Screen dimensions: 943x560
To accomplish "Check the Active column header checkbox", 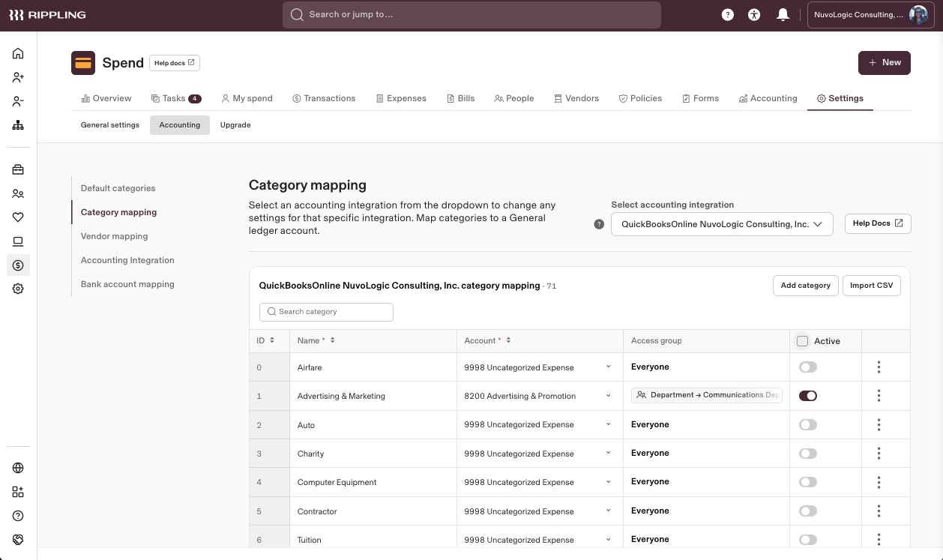I will (x=802, y=341).
